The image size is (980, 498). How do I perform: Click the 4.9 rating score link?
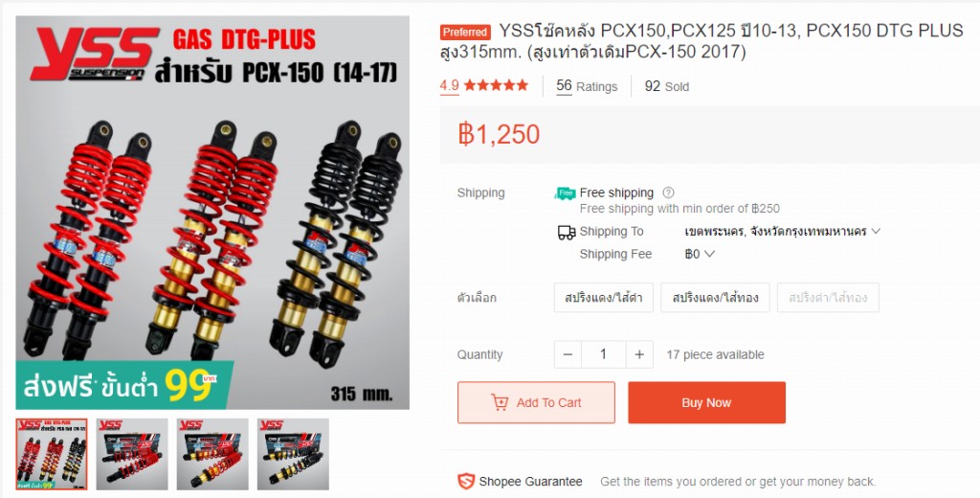coord(449,85)
